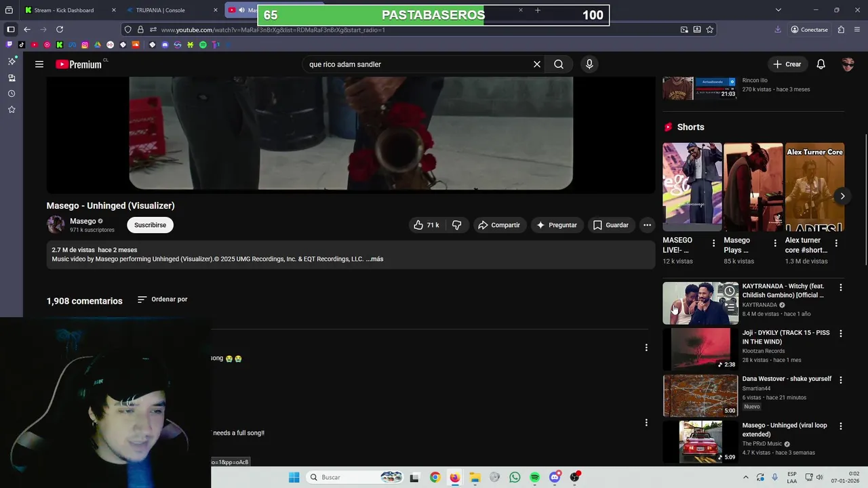Open the Alex Turner Core short thumbnail

pyautogui.click(x=814, y=187)
